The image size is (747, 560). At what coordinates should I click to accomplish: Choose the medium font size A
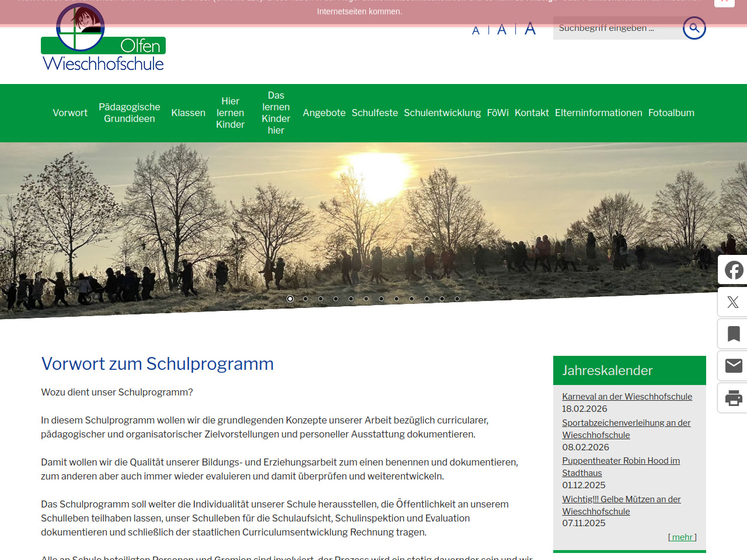[x=501, y=30]
